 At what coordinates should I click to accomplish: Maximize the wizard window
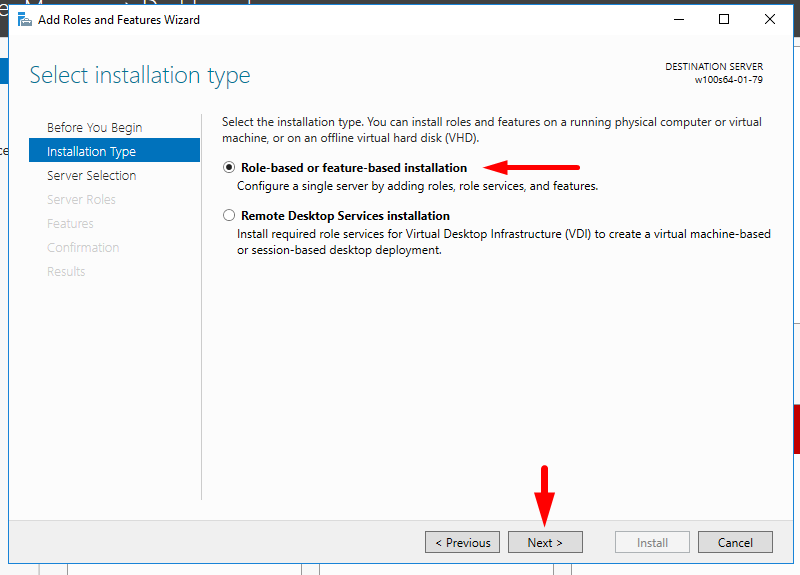tap(724, 19)
